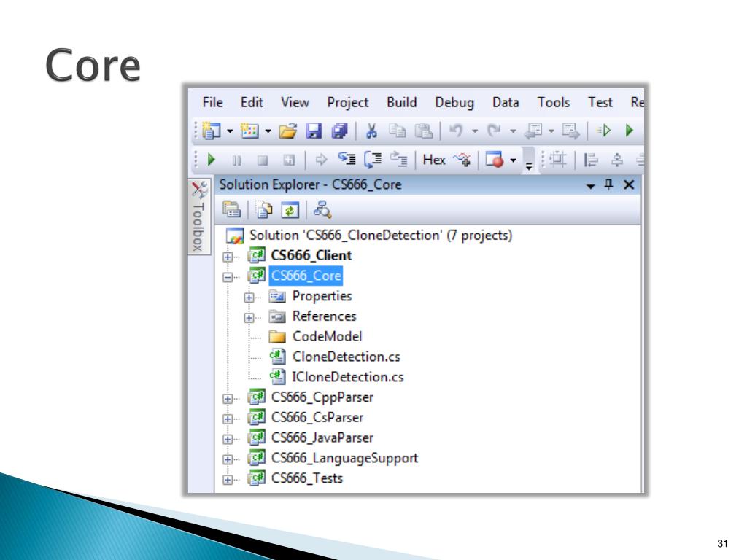747x560 pixels.
Task: Click Solution Explorer Refresh icon
Action: click(290, 209)
